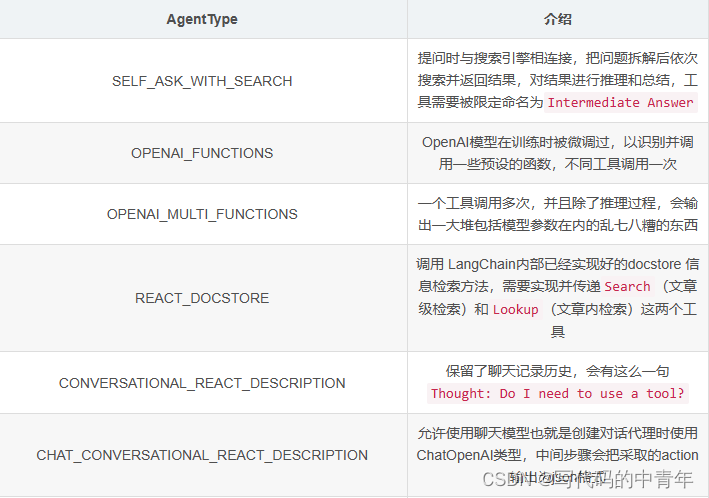Screen dimensions: 709x498
Task: Select the SELF_ASK_WITH_SEARCH cell
Action: click(202, 81)
